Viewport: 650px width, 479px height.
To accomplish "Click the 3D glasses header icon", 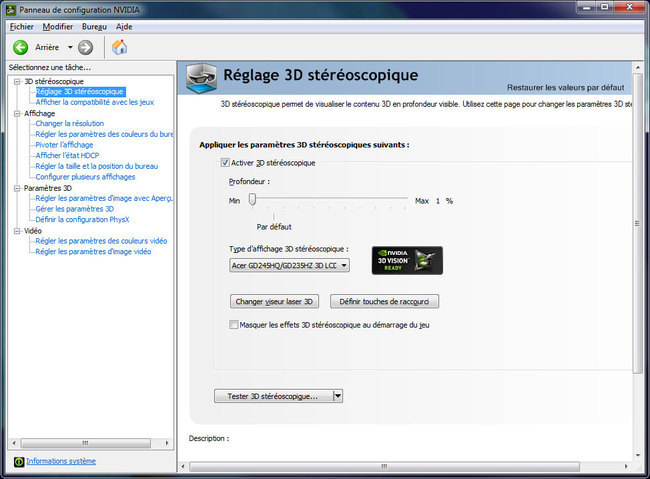I will [x=201, y=78].
